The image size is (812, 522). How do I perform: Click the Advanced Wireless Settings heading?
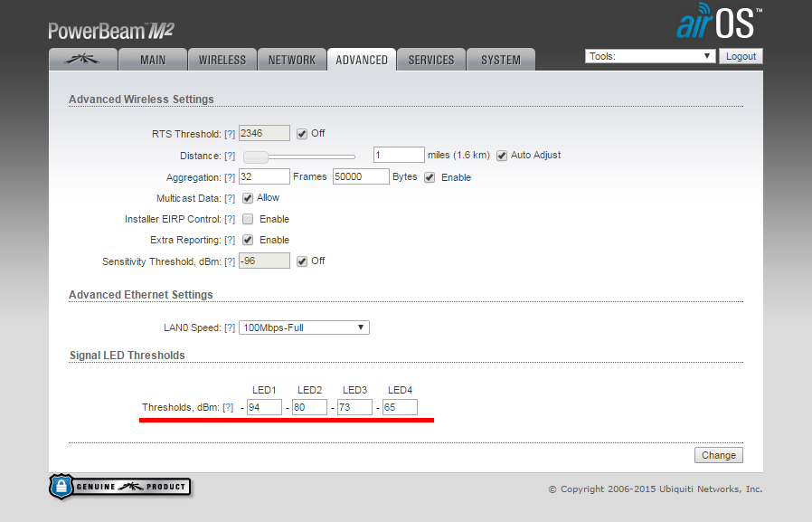(x=141, y=99)
